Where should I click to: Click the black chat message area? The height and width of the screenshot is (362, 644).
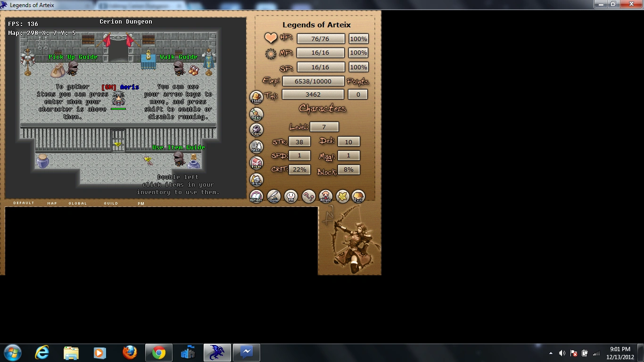pyautogui.click(x=161, y=241)
